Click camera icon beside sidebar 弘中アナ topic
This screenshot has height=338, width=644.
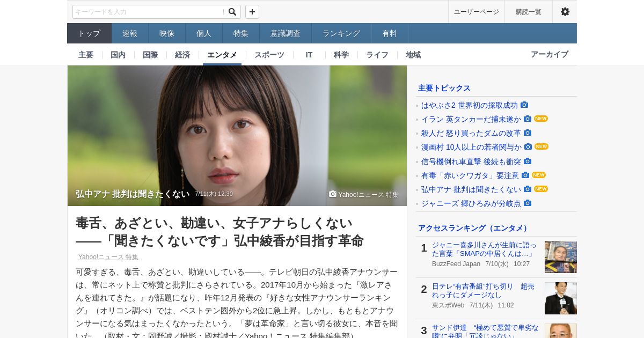528,189
